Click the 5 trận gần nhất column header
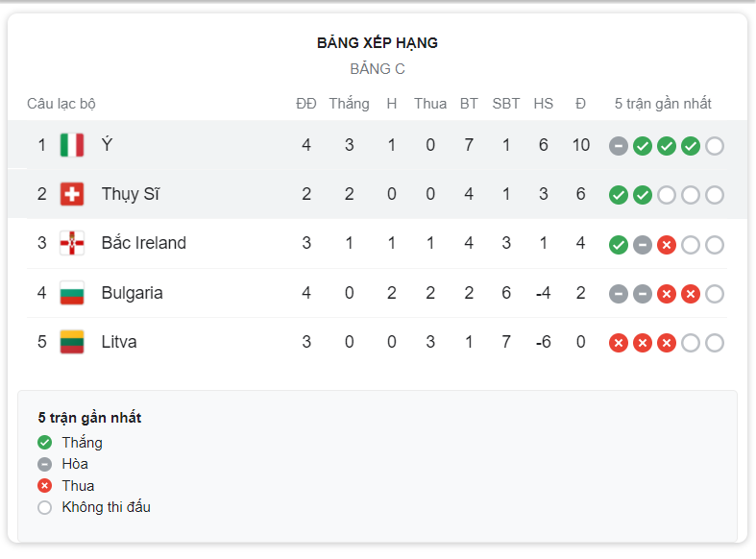 tap(663, 104)
